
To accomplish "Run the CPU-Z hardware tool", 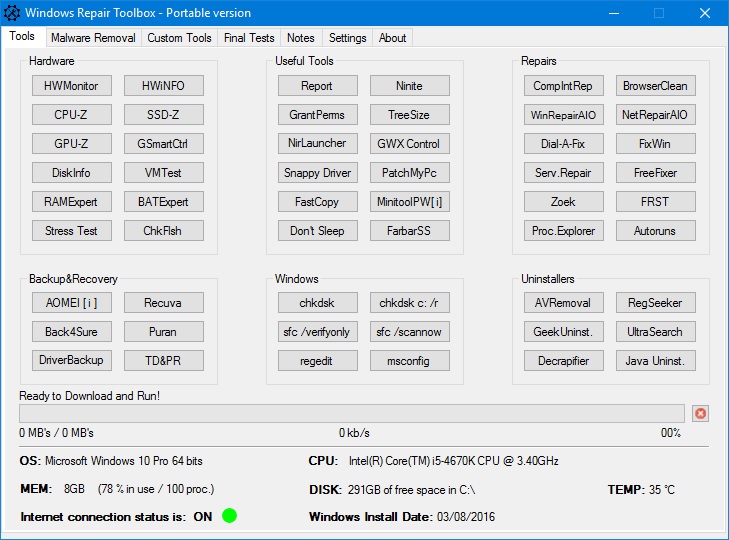I will 71,115.
